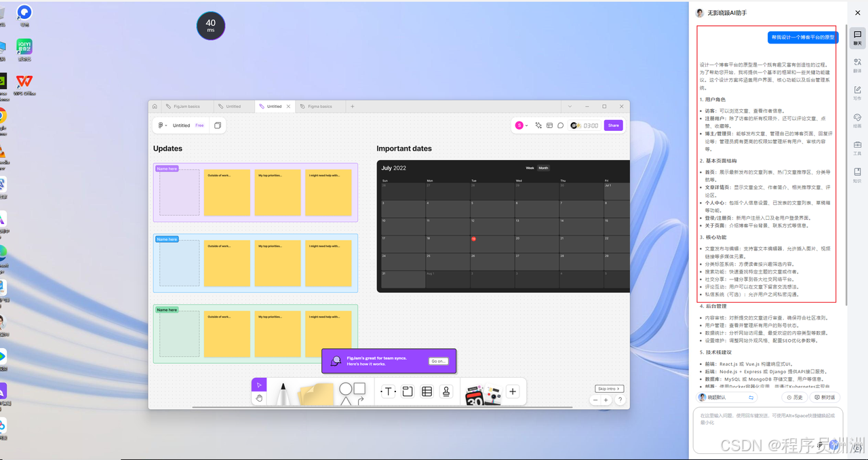The image size is (868, 460).
Task: Switch calendar to Week view
Action: (x=530, y=168)
